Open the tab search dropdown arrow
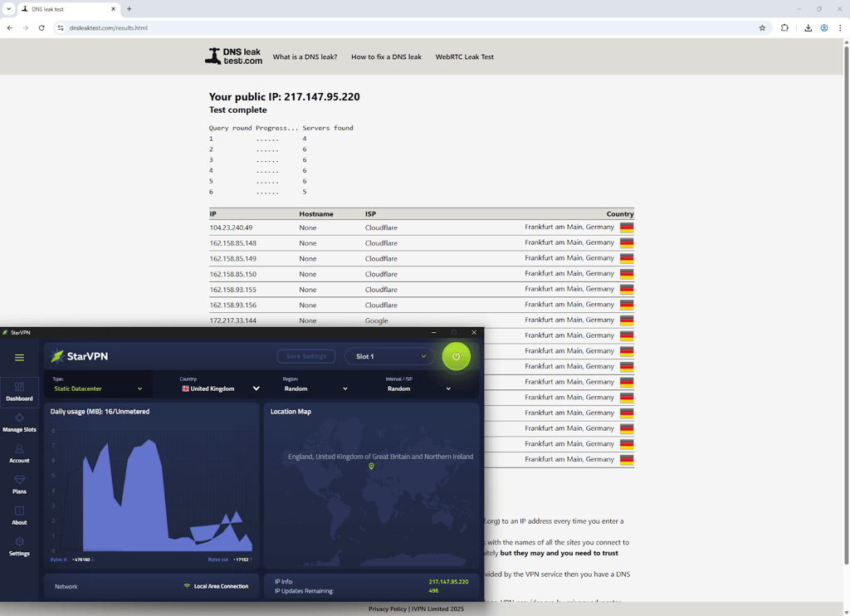 tap(8, 8)
